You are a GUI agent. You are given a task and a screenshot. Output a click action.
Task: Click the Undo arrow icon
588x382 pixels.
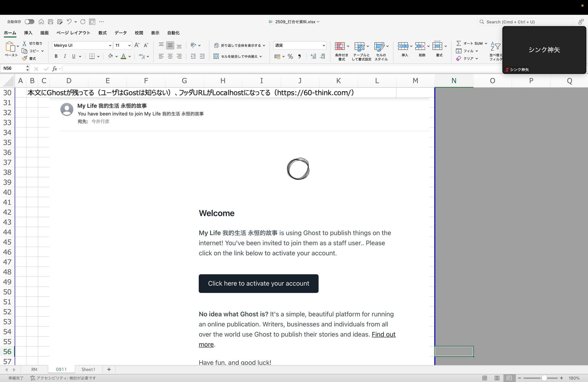point(69,22)
